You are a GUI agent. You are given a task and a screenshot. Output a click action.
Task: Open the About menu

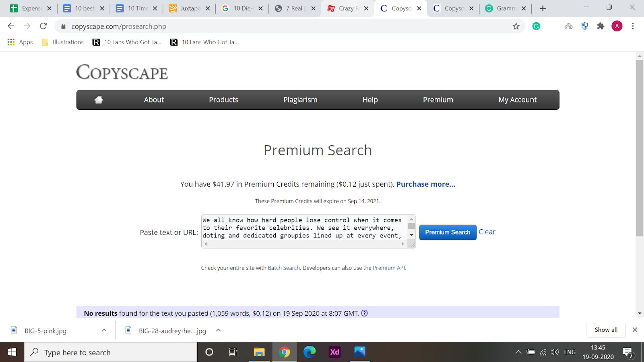click(154, 100)
